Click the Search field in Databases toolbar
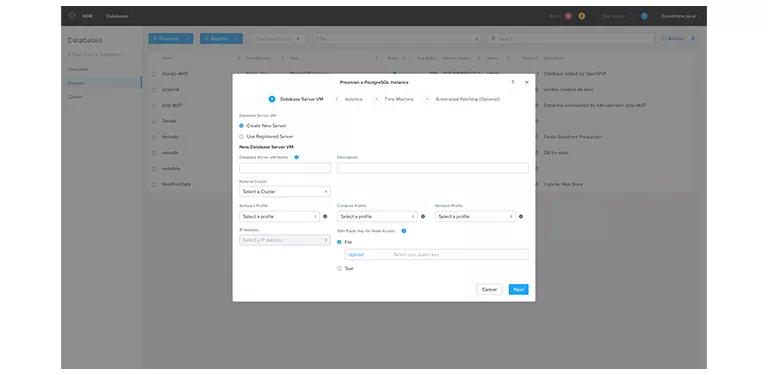Image resolution: width=768 pixels, height=375 pixels. 571,38
